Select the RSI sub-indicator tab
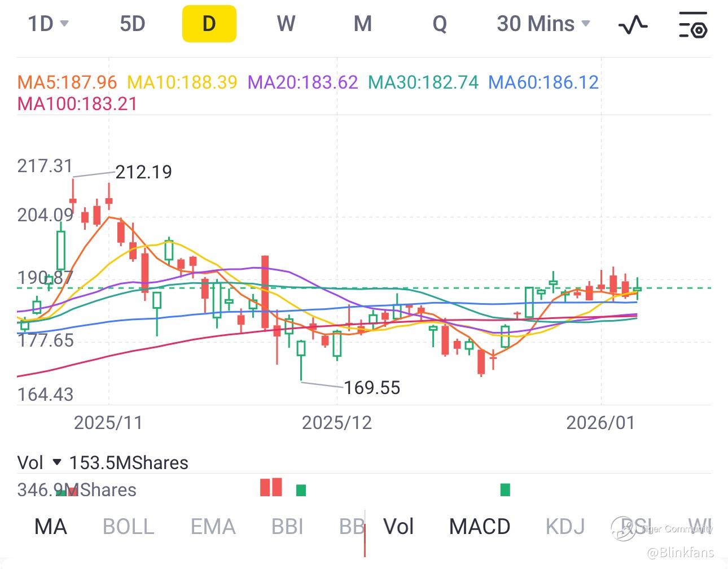The image size is (728, 569). pos(635,527)
